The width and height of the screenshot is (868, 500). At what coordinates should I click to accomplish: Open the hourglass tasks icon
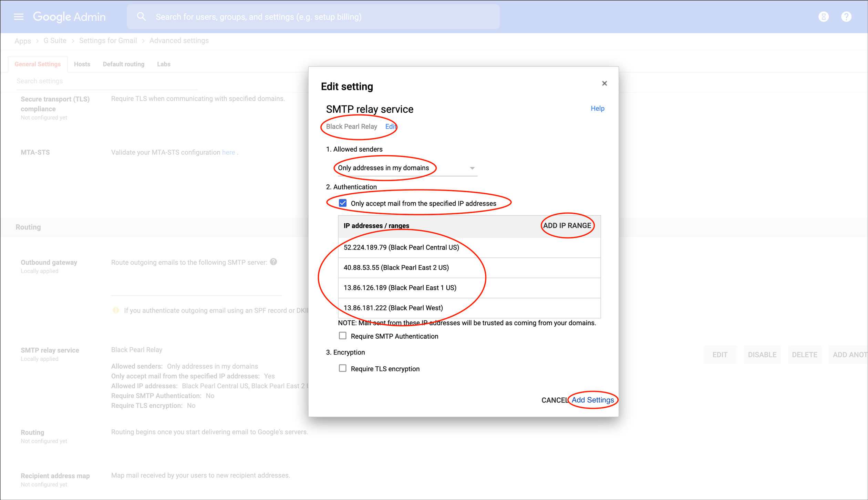823,17
